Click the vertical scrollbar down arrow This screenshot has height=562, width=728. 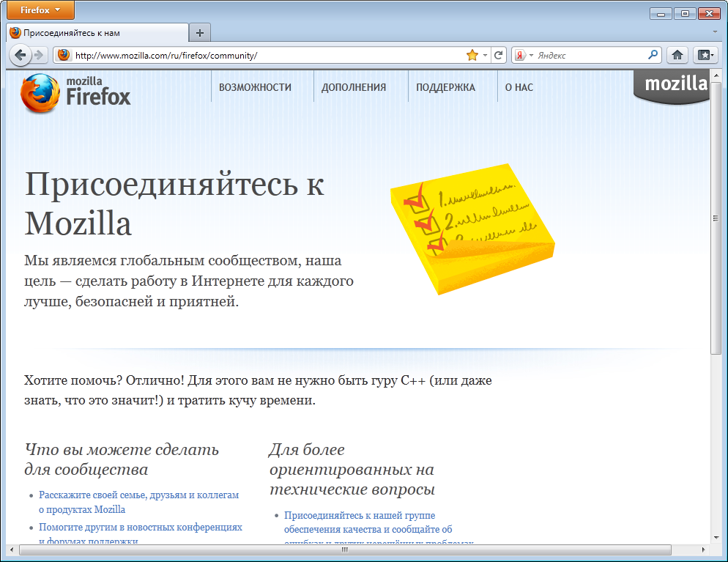(x=716, y=538)
